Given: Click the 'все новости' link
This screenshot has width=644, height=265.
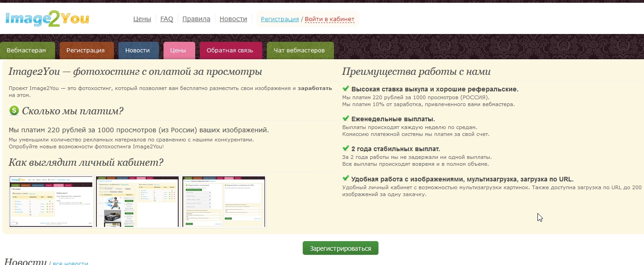Looking at the screenshot, I should coord(70,264).
